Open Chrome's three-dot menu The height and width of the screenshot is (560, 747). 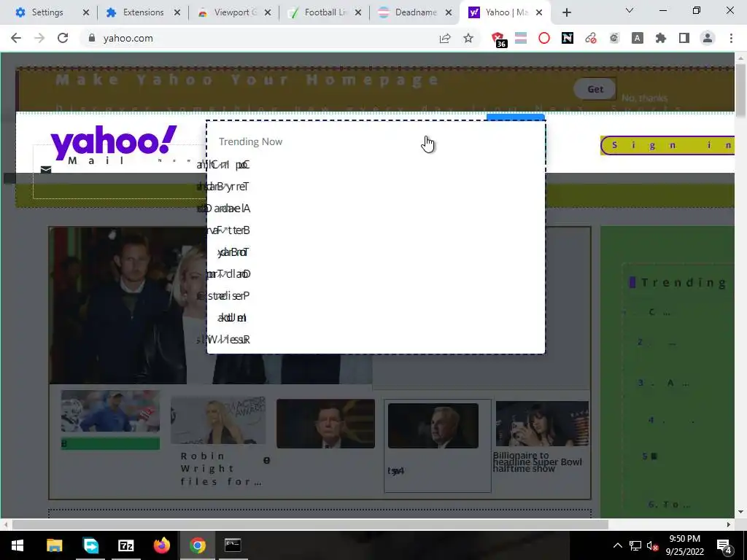point(731,38)
